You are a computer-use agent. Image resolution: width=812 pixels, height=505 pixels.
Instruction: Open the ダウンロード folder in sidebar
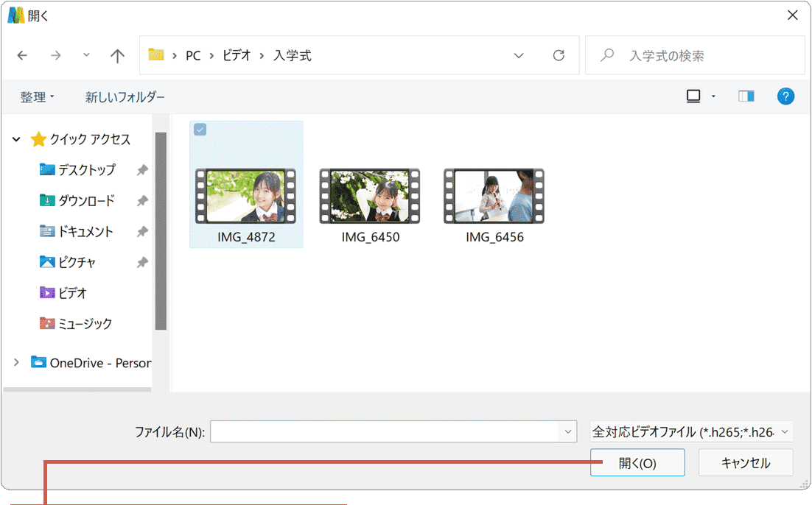[86, 201]
